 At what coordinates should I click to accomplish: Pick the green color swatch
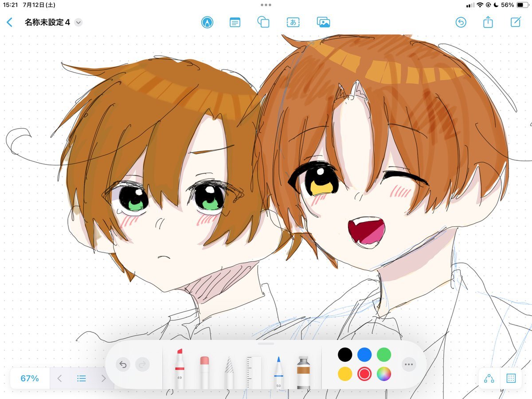384,354
